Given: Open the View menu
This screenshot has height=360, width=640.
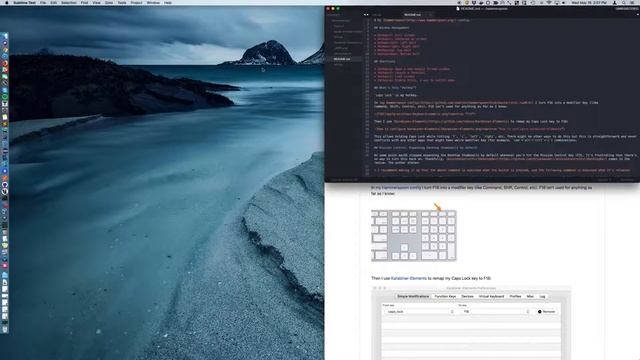Looking at the screenshot, I should point(96,2).
